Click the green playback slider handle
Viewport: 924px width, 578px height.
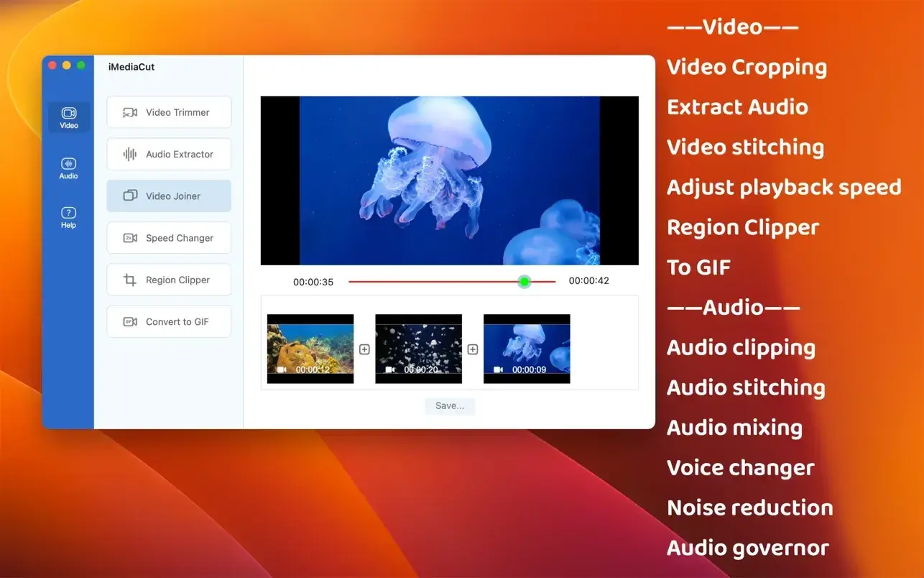pos(525,282)
